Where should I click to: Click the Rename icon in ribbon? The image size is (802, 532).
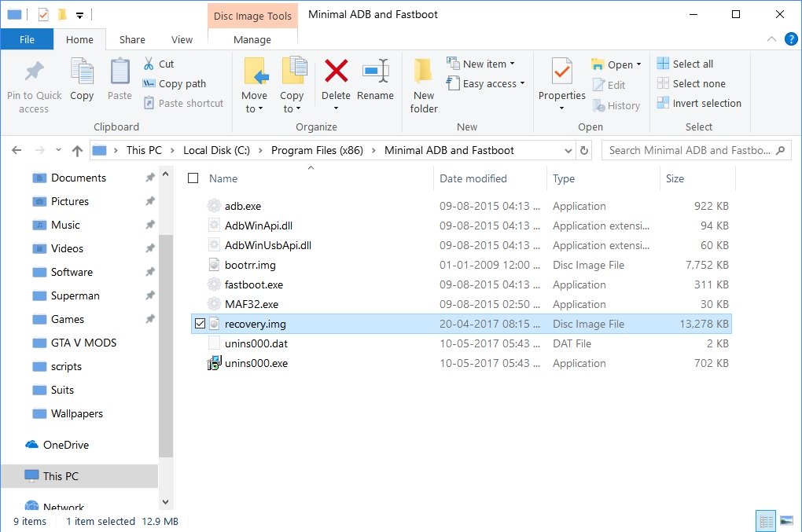coord(375,72)
